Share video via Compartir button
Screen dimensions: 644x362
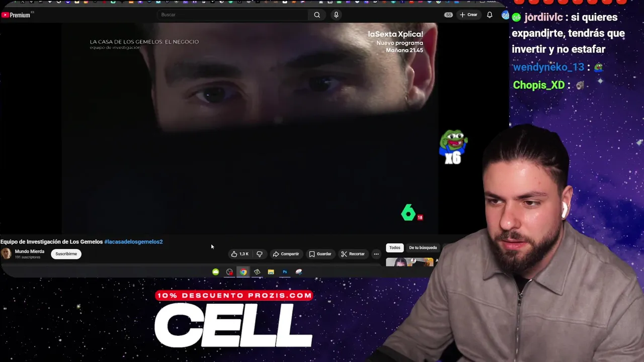pos(286,254)
